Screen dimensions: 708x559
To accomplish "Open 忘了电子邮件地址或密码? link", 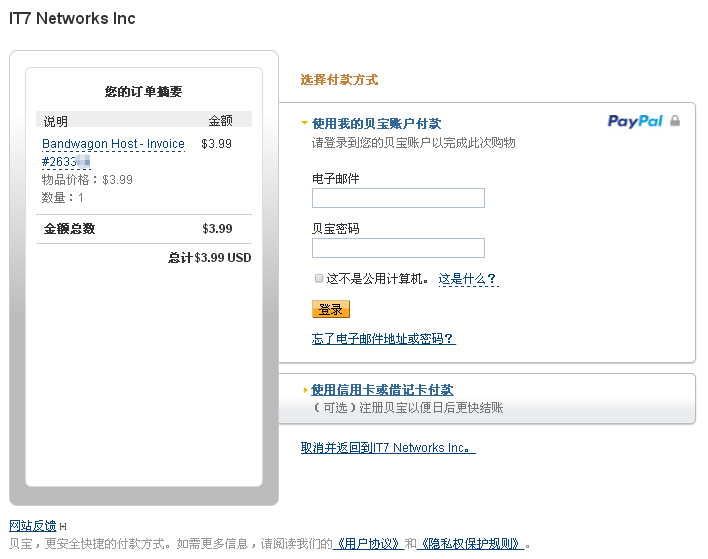I will click(383, 339).
